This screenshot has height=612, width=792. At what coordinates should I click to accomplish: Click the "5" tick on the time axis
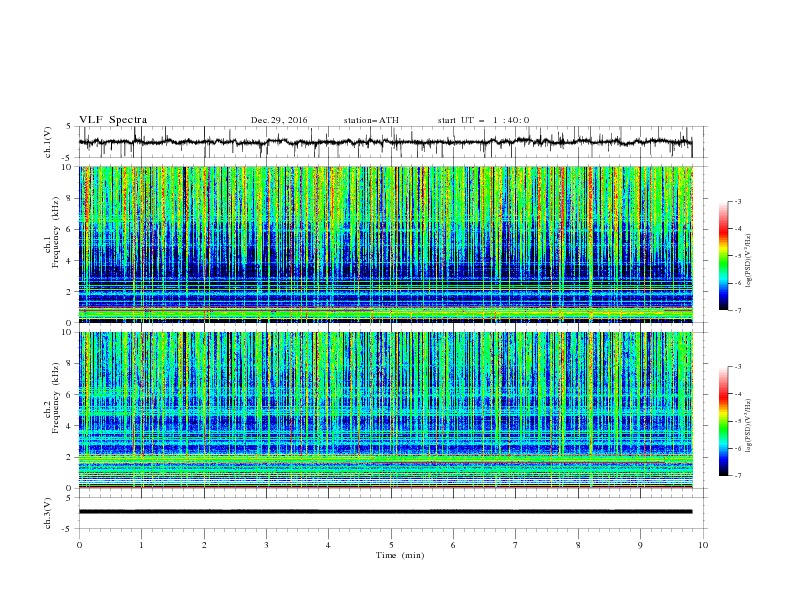(x=391, y=545)
